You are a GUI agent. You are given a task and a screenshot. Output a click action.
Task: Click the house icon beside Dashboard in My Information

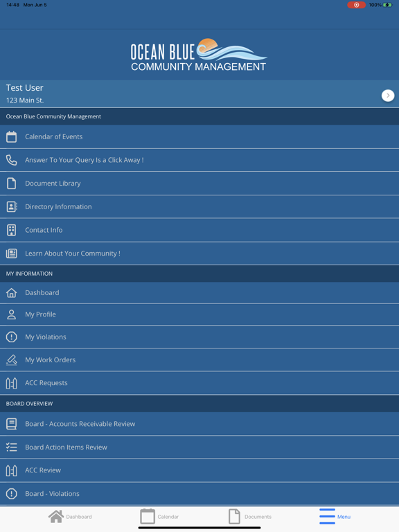pyautogui.click(x=12, y=293)
